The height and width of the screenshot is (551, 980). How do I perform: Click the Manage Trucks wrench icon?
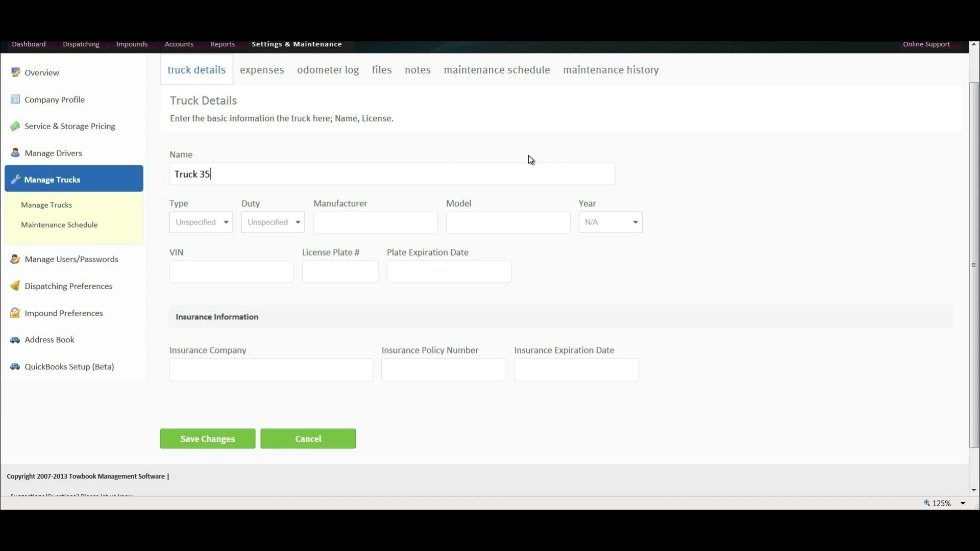[15, 180]
